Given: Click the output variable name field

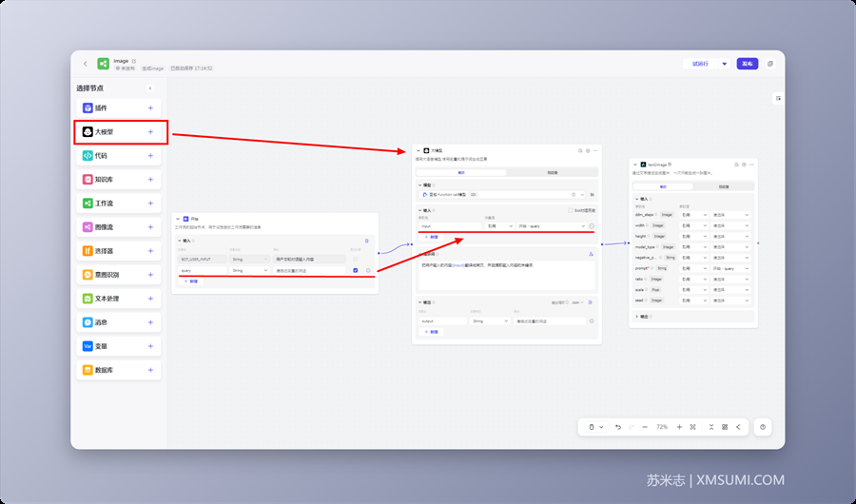Looking at the screenshot, I should (442, 321).
